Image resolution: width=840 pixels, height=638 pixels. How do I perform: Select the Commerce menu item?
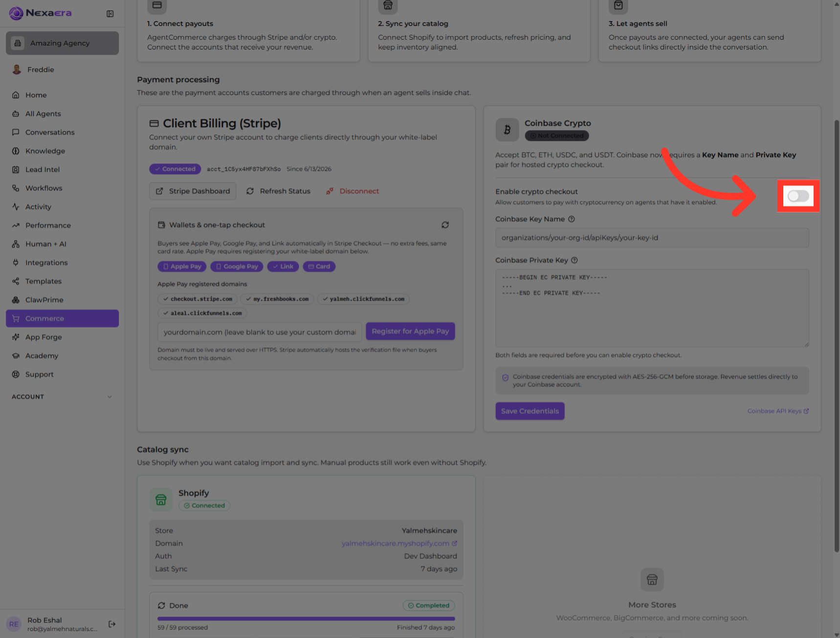coord(62,318)
